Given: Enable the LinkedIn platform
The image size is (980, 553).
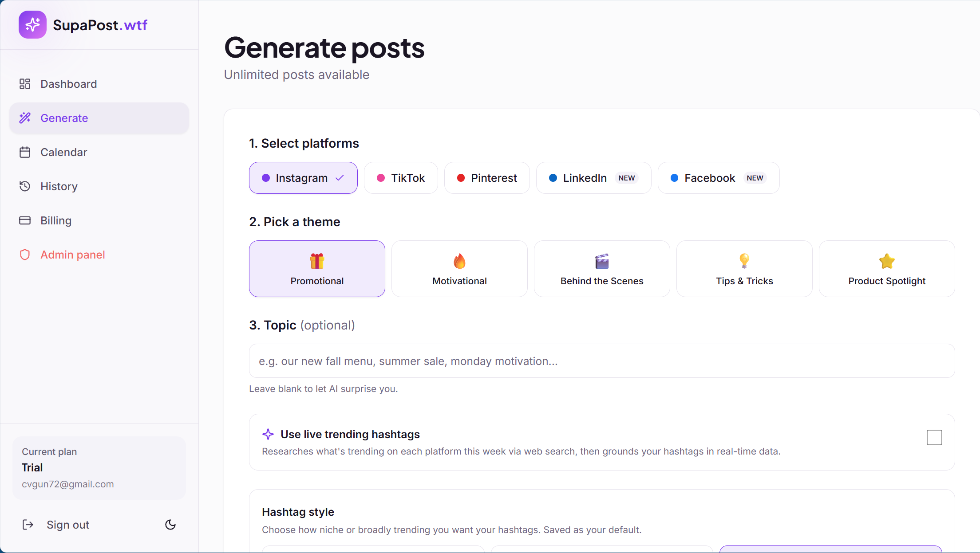Looking at the screenshot, I should click(x=594, y=178).
